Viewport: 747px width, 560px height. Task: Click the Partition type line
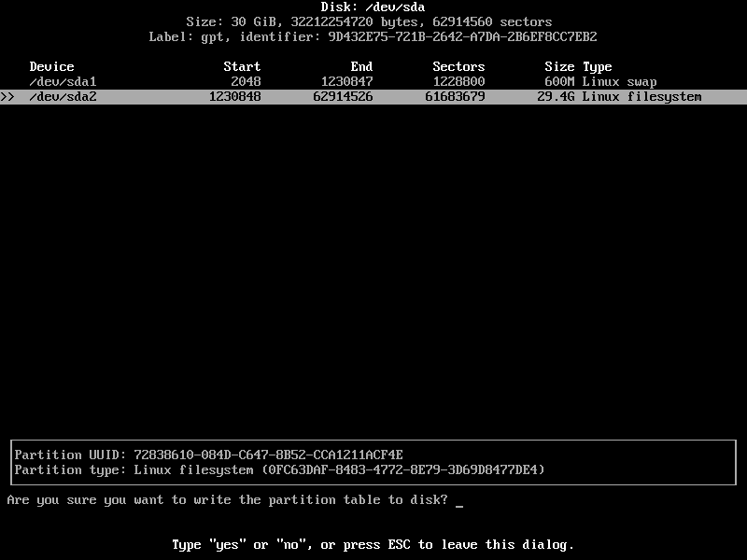point(279,470)
